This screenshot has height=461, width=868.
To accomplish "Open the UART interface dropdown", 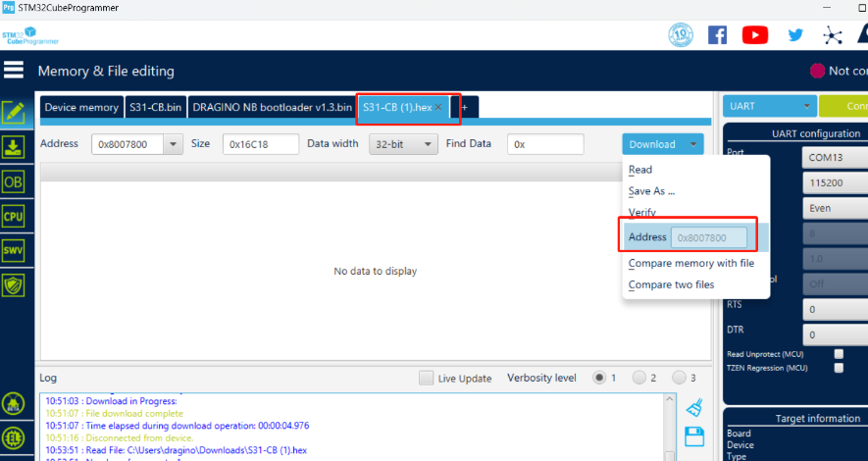I will pyautogui.click(x=770, y=106).
